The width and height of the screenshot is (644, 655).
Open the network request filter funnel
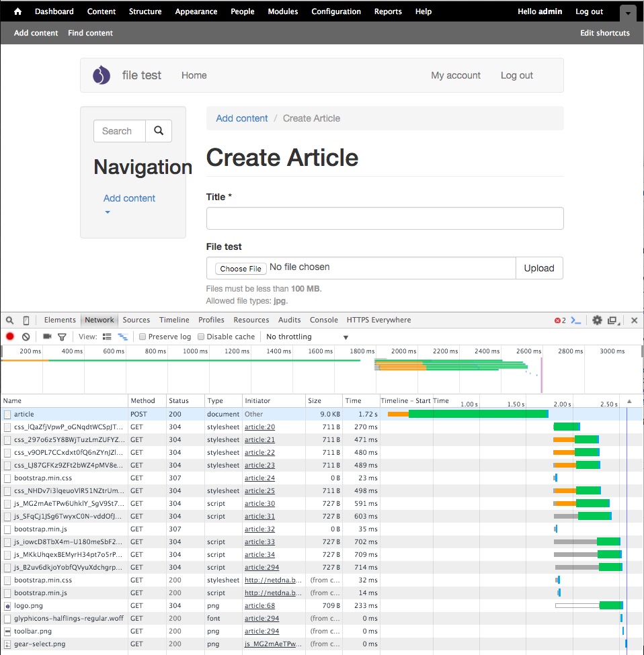click(x=61, y=336)
